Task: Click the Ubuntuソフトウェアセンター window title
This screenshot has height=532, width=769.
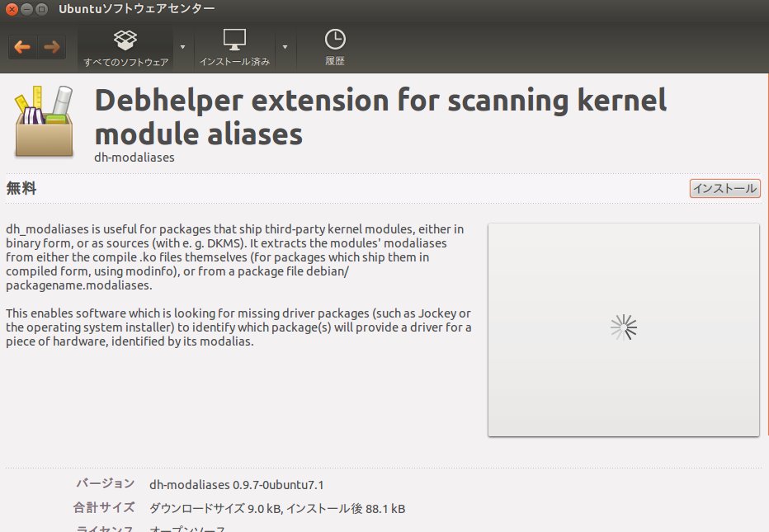Action: pyautogui.click(x=136, y=9)
